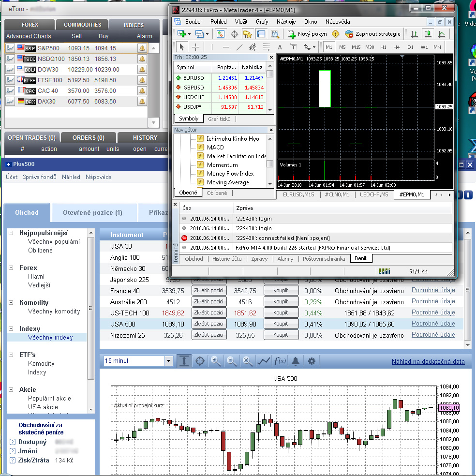
Task: Set the S&P500 alarm bell
Action: [142, 48]
